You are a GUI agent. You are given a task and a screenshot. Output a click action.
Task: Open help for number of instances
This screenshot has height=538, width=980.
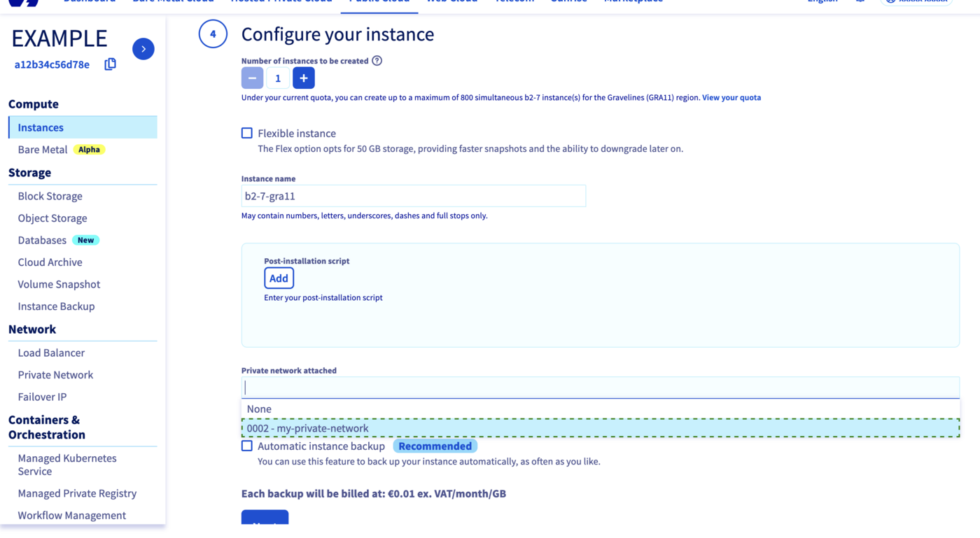377,61
